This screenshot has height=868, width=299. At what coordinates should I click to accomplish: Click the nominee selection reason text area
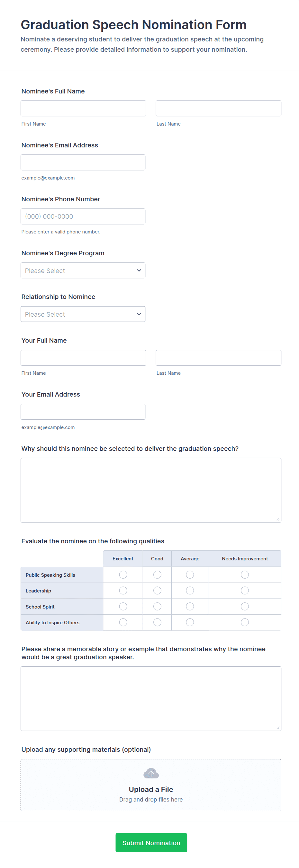pos(151,490)
